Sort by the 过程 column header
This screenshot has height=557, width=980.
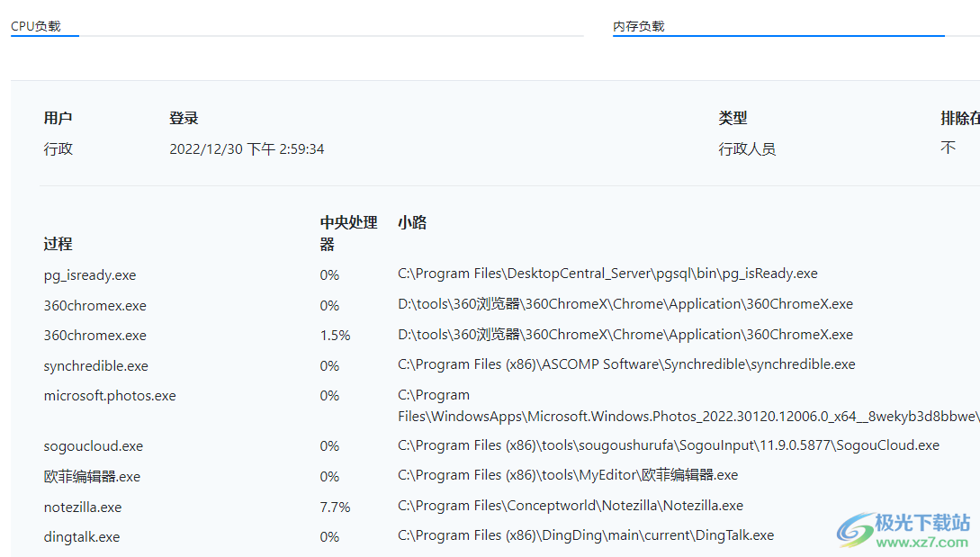56,243
